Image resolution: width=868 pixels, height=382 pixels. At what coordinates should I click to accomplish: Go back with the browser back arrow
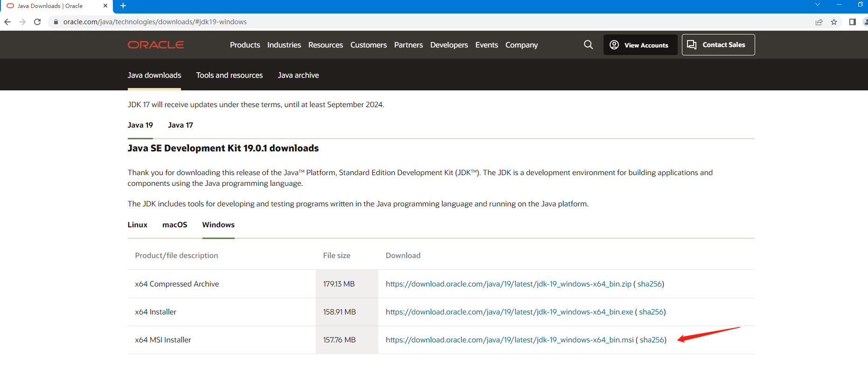tap(7, 22)
